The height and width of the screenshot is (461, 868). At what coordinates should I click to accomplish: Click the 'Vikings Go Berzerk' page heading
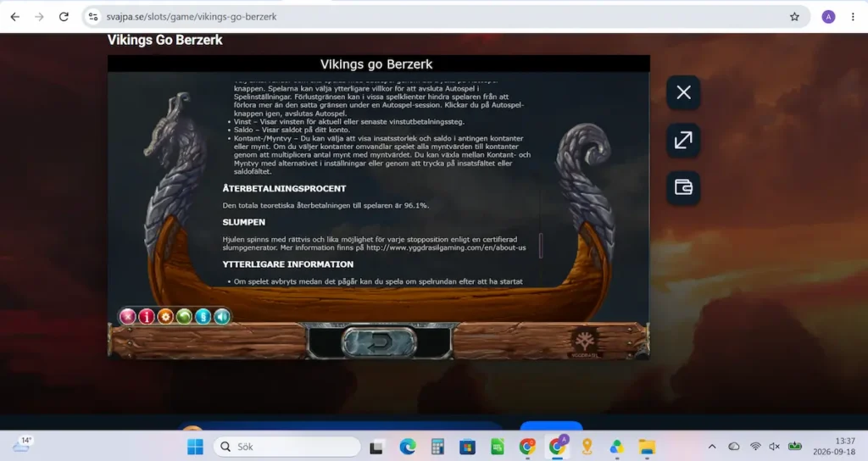[x=165, y=40]
